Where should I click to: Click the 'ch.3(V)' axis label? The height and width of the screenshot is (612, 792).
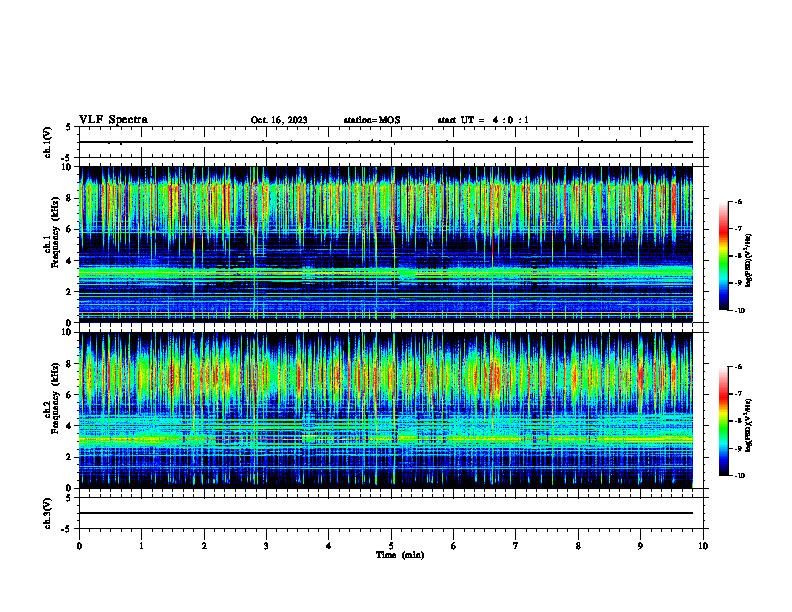click(x=48, y=513)
